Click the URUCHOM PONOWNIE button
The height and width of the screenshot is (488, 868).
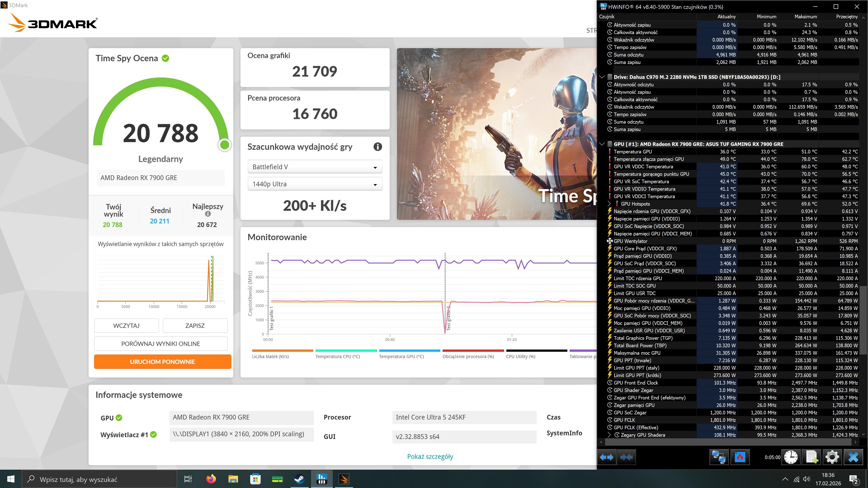[163, 362]
